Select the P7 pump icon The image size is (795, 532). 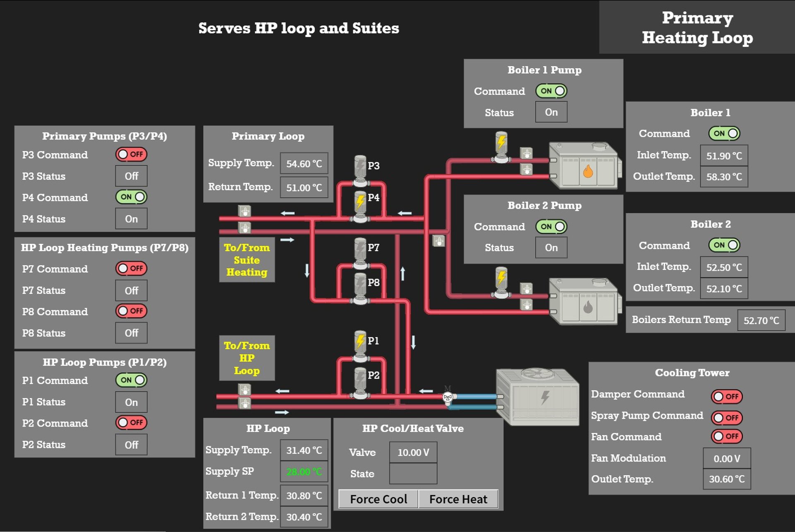pyautogui.click(x=361, y=249)
